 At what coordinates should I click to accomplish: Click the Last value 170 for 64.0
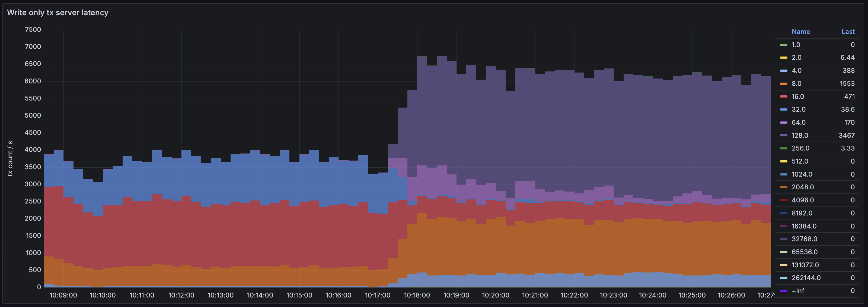click(x=849, y=123)
